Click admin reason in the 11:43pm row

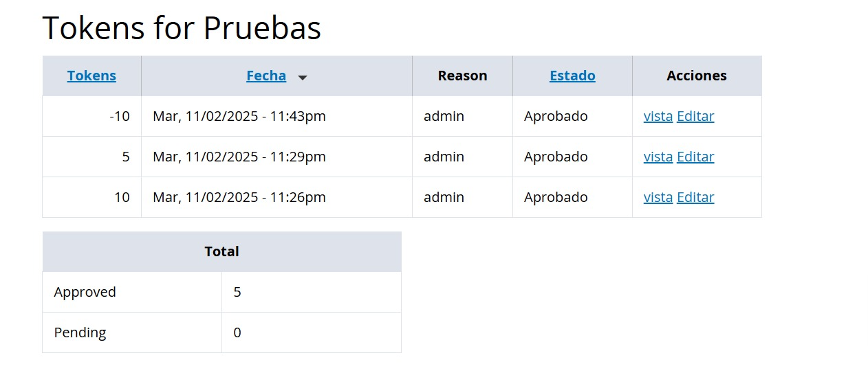click(x=444, y=117)
